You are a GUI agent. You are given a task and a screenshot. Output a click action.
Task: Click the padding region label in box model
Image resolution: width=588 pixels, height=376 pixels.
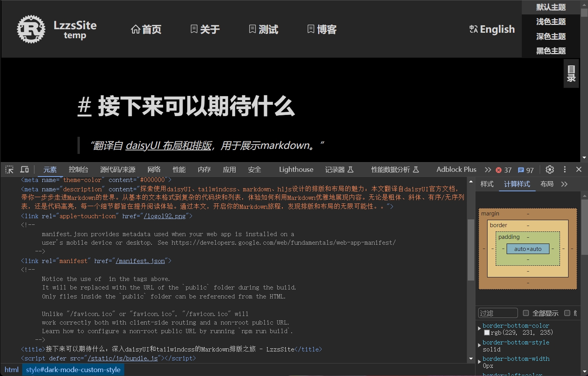509,237
